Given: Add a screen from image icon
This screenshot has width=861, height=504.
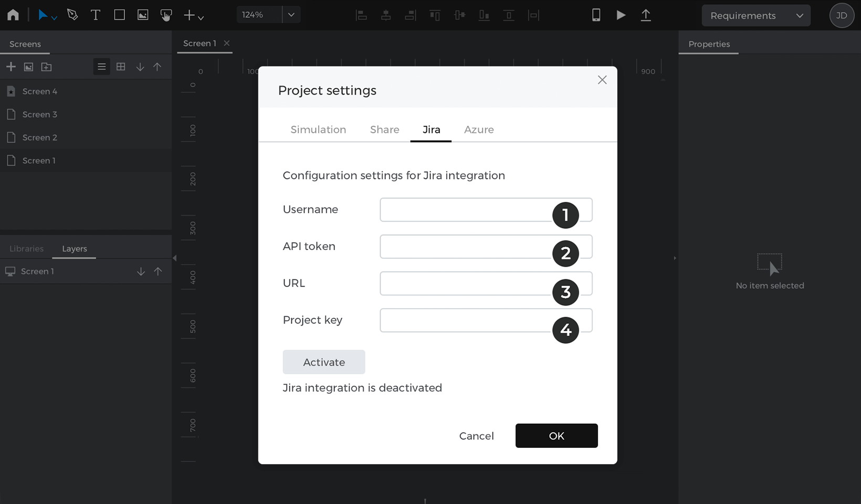Looking at the screenshot, I should click(29, 67).
